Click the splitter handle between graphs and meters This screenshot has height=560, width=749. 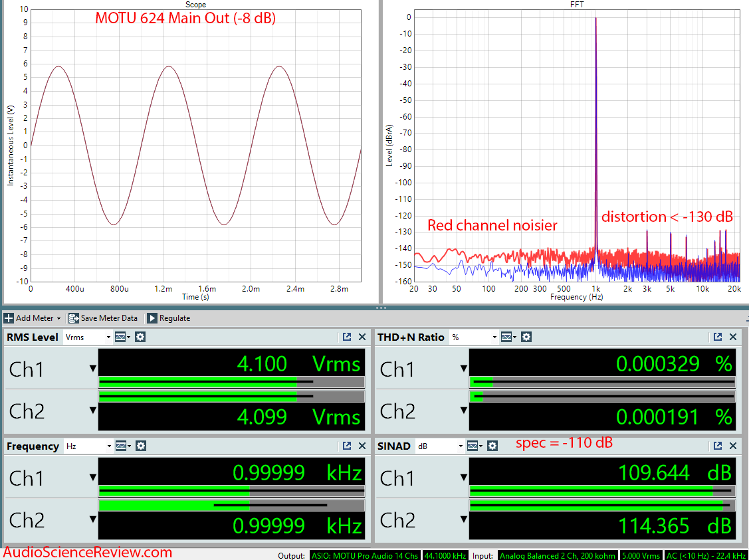tap(381, 308)
